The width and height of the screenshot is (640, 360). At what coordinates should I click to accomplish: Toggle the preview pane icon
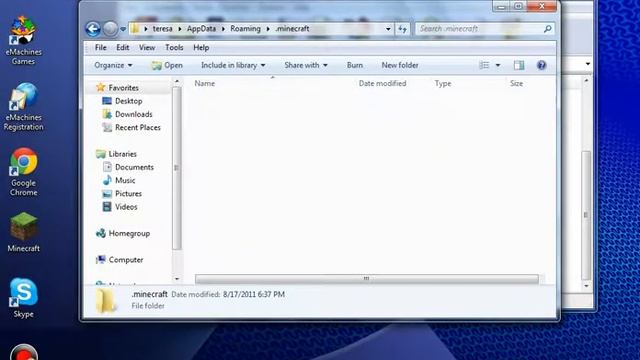[519, 65]
